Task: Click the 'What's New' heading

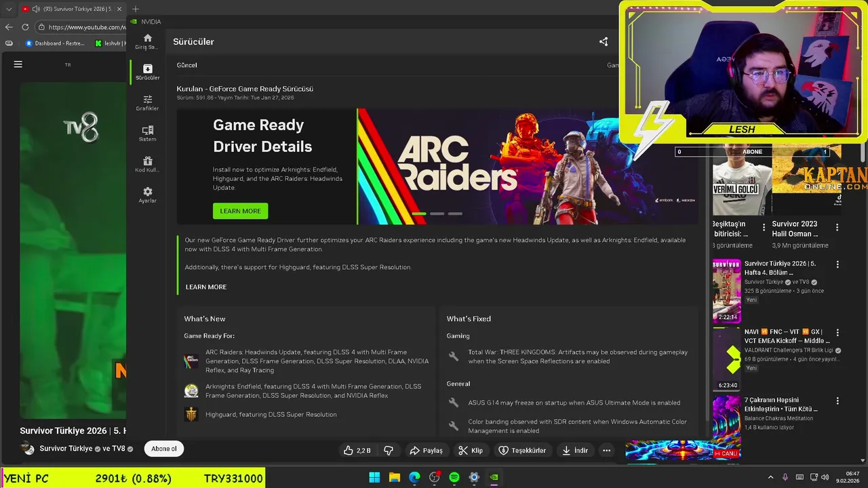Action: (205, 319)
